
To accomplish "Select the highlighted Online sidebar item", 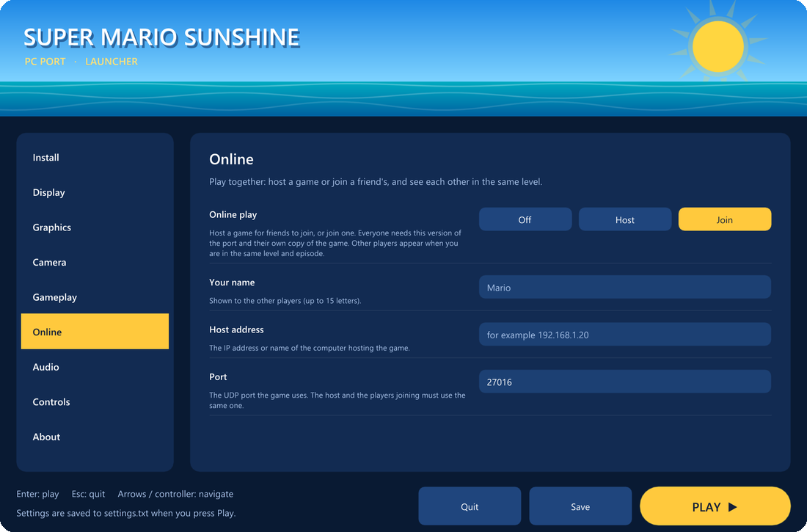I will 95,332.
